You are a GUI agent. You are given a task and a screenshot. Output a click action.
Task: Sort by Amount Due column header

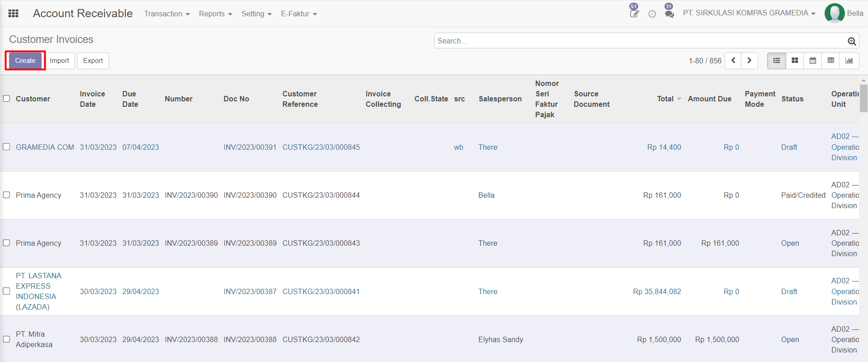(709, 99)
